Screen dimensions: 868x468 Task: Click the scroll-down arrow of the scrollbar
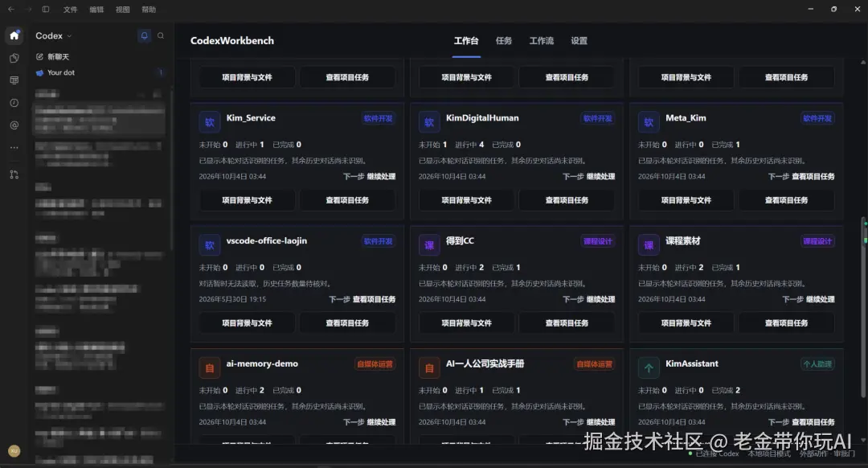[x=863, y=440]
